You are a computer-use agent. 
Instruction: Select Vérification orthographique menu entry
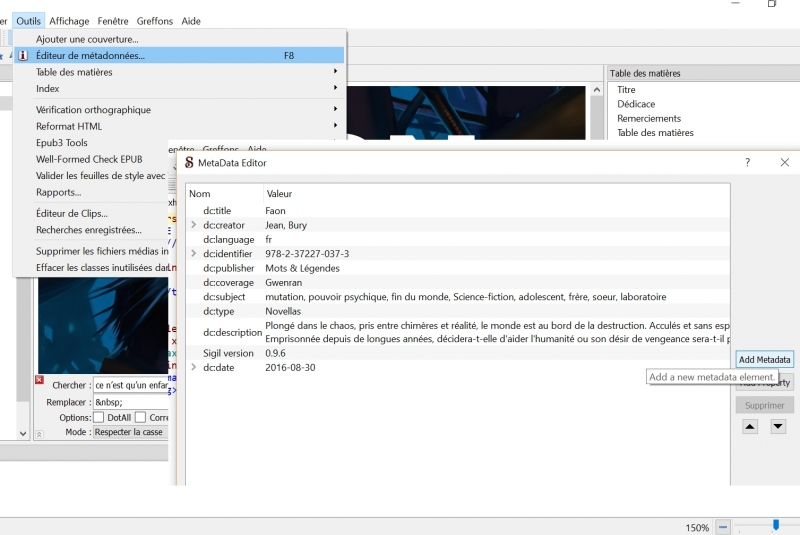[93, 110]
